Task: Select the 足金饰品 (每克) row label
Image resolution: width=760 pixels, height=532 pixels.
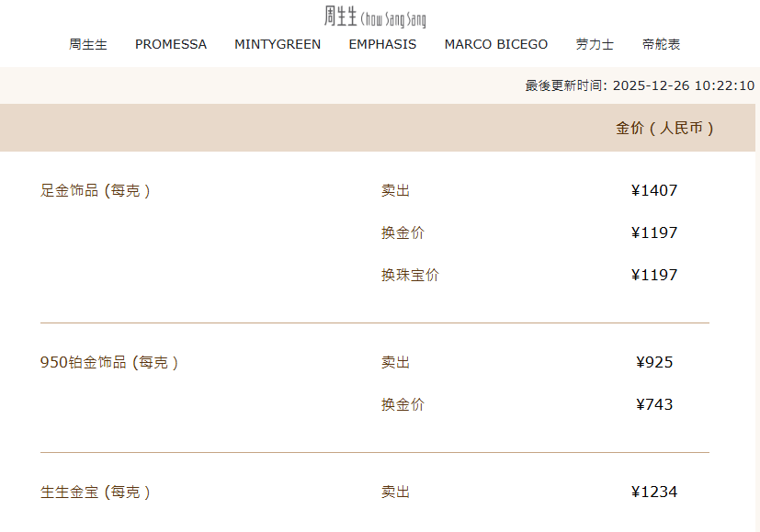Action: [96, 191]
